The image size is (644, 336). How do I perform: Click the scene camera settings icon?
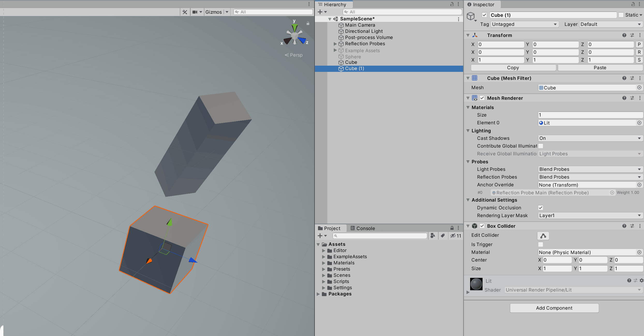[195, 12]
